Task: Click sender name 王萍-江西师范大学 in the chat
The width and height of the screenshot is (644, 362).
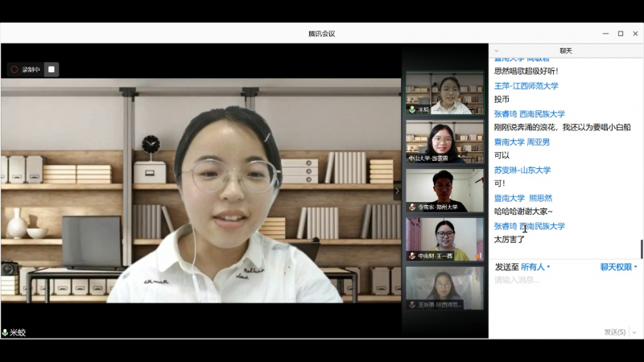Action: click(x=526, y=86)
